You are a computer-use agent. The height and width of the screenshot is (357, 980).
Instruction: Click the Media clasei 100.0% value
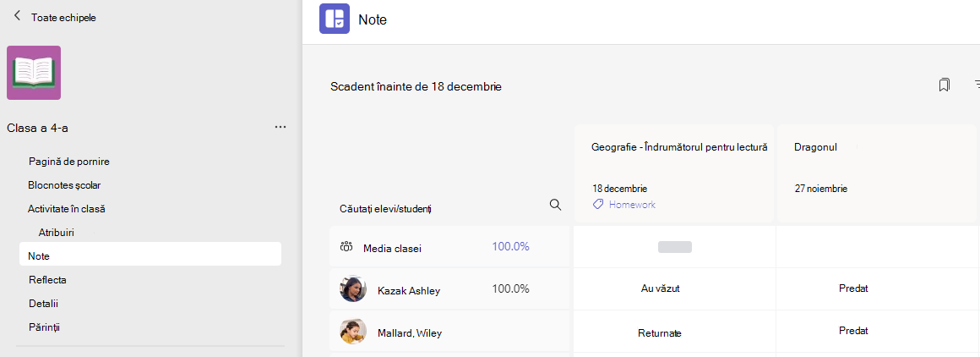point(510,246)
